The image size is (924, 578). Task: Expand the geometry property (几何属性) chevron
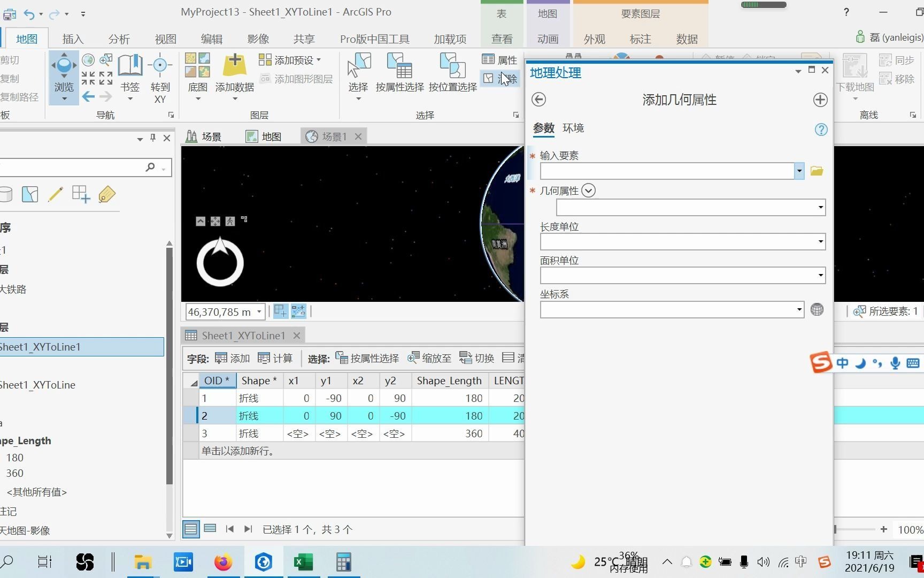pyautogui.click(x=588, y=191)
